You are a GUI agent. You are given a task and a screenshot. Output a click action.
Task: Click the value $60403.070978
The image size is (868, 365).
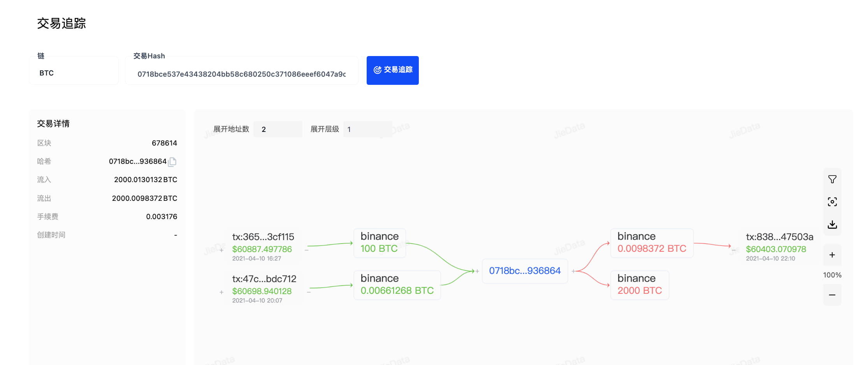(776, 249)
